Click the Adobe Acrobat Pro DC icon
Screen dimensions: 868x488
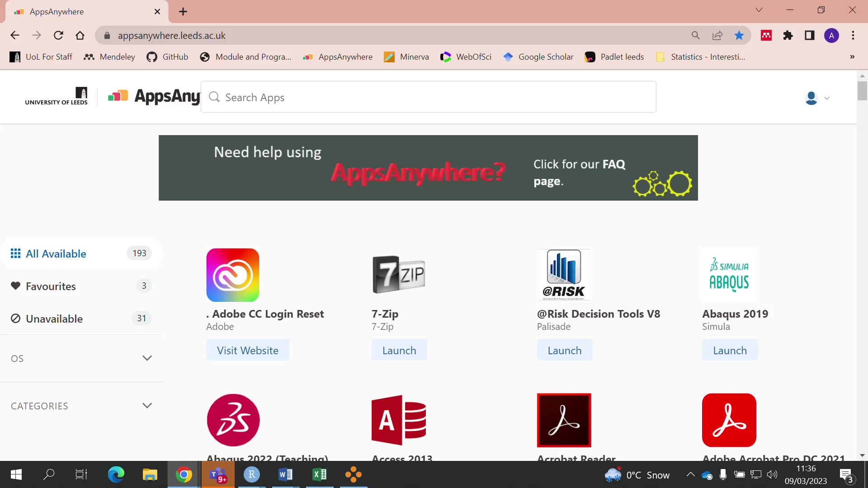click(x=729, y=420)
